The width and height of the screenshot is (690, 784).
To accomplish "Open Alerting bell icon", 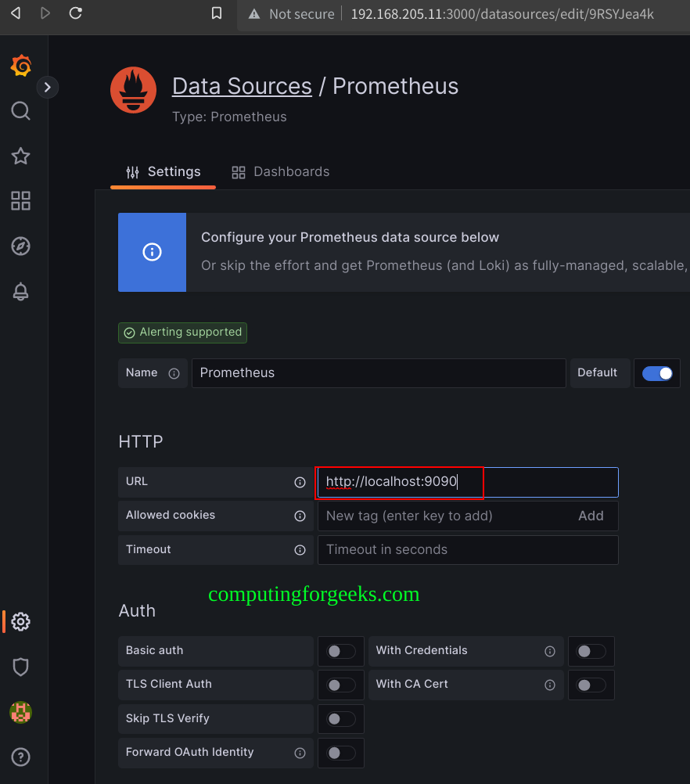I will 20,291.
